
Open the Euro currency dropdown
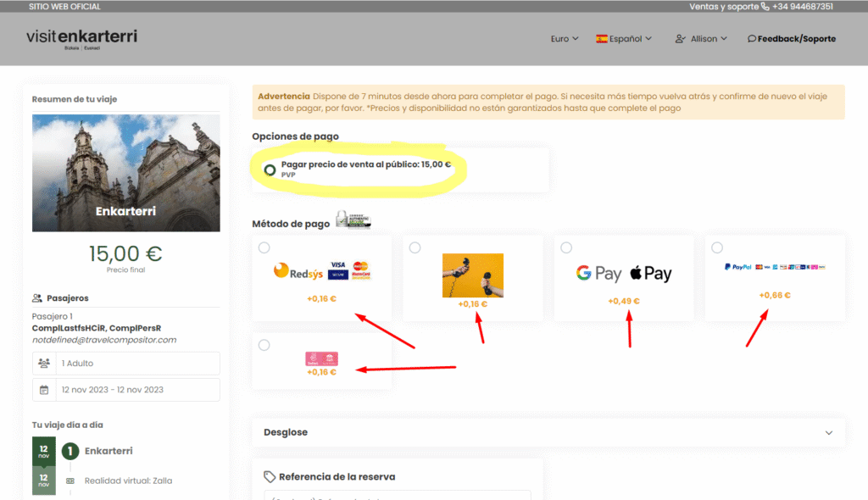click(565, 39)
